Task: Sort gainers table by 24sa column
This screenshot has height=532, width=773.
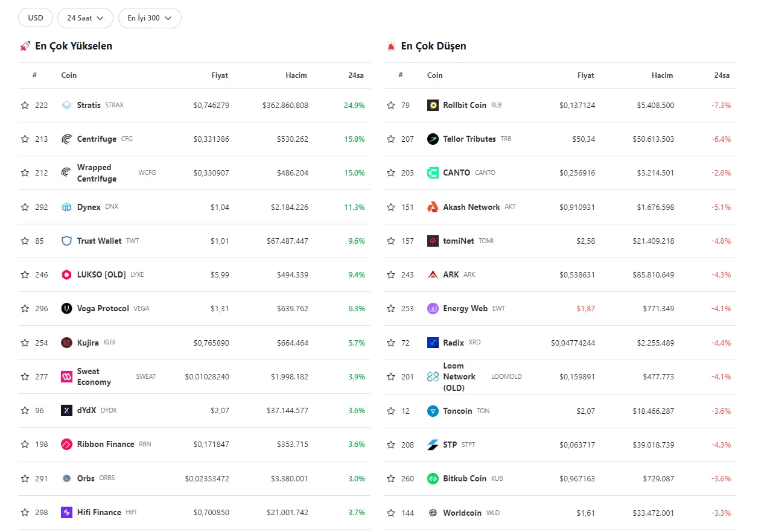Action: 355,75
